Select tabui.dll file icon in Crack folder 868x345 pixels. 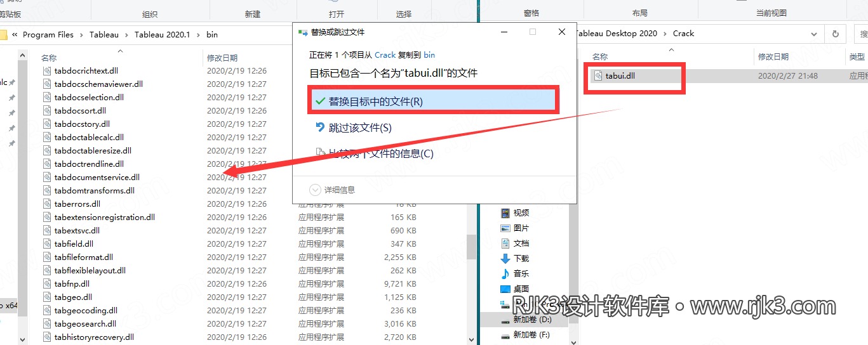[x=598, y=75]
